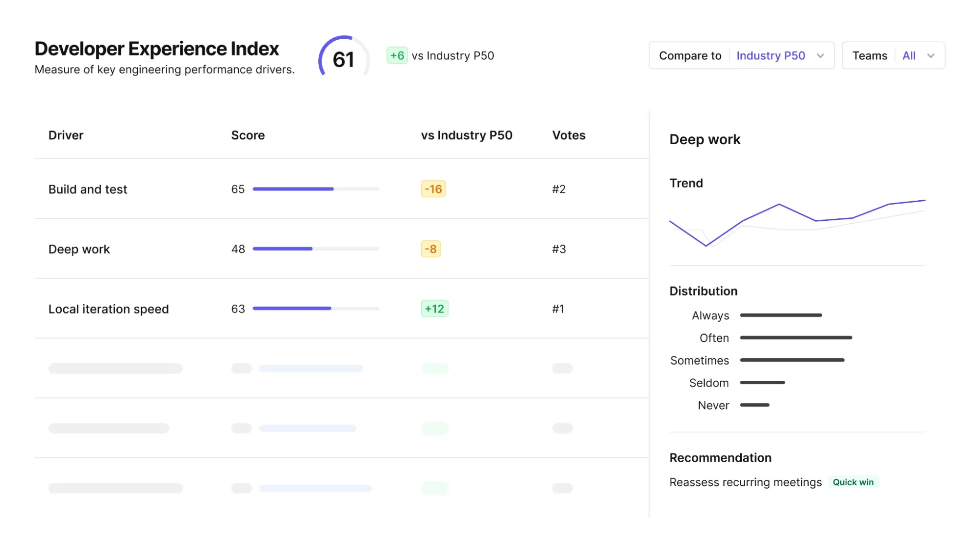Image resolution: width=980 pixels, height=553 pixels.
Task: Click the Quick win badge
Action: pos(854,482)
